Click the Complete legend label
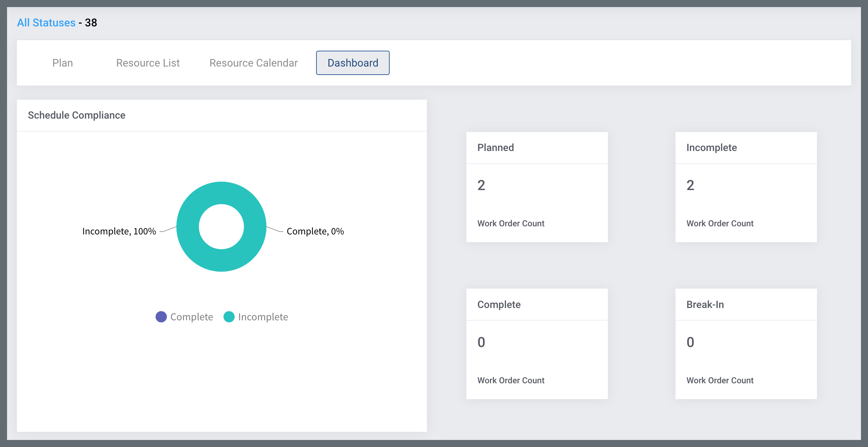Screen dimensions: 868x447 tap(191, 317)
